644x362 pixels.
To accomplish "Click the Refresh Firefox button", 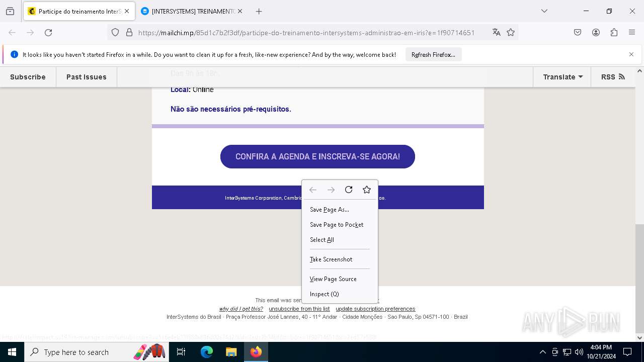I will (x=433, y=54).
